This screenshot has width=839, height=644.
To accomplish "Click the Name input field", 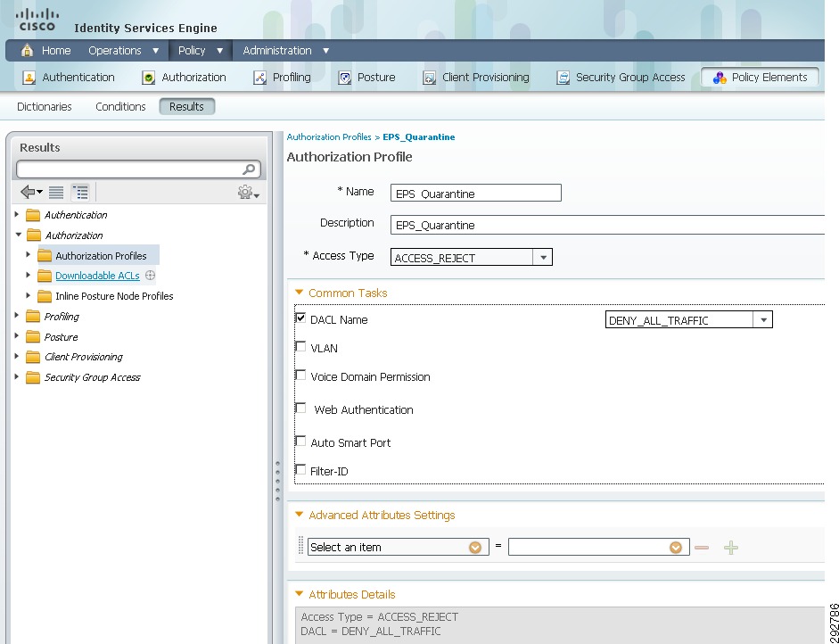I will [x=476, y=194].
